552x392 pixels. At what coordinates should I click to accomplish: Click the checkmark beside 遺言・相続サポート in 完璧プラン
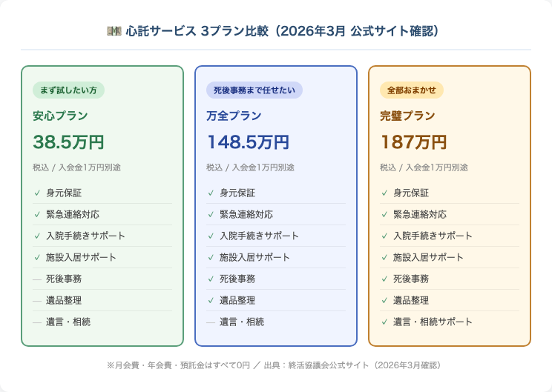click(384, 322)
